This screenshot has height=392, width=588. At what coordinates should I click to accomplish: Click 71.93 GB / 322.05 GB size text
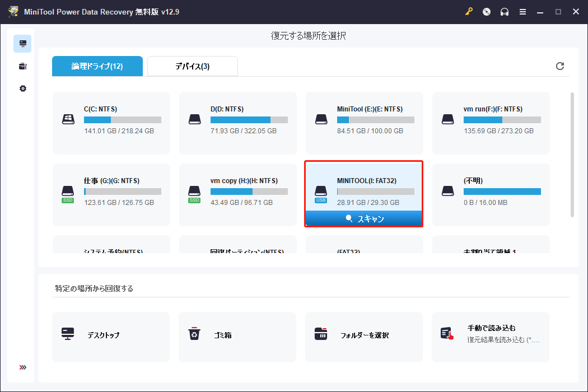244,131
